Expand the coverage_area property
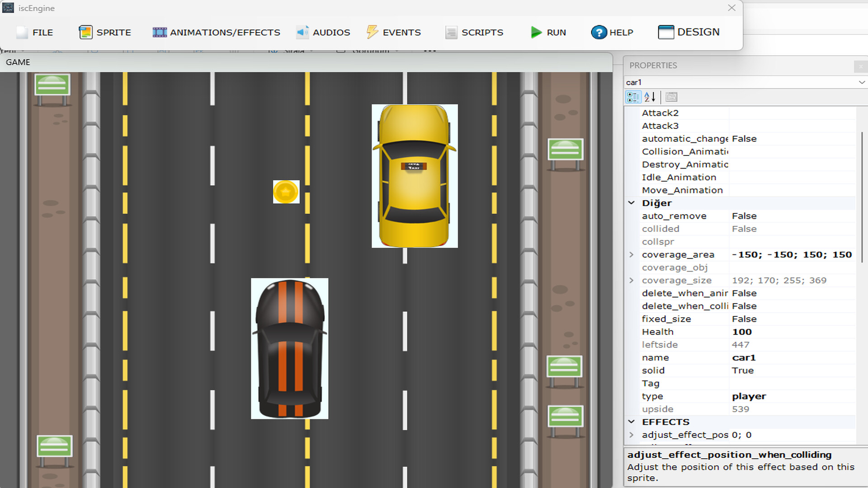This screenshot has width=868, height=488. click(x=632, y=254)
